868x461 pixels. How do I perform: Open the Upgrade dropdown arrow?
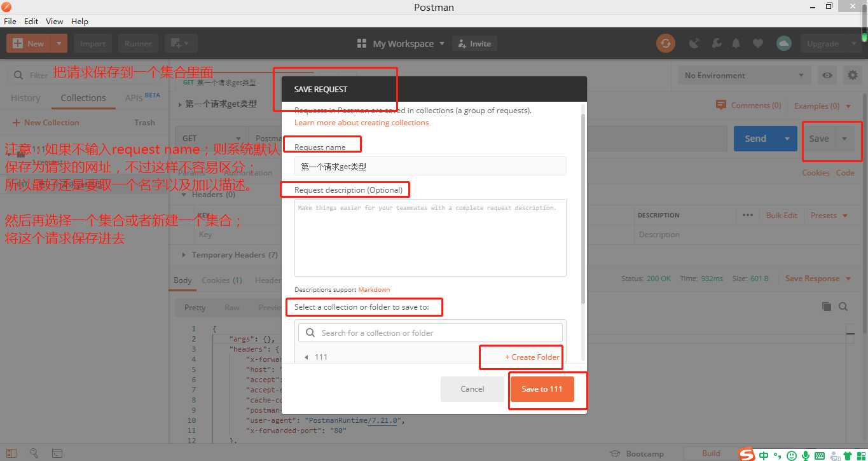853,43
